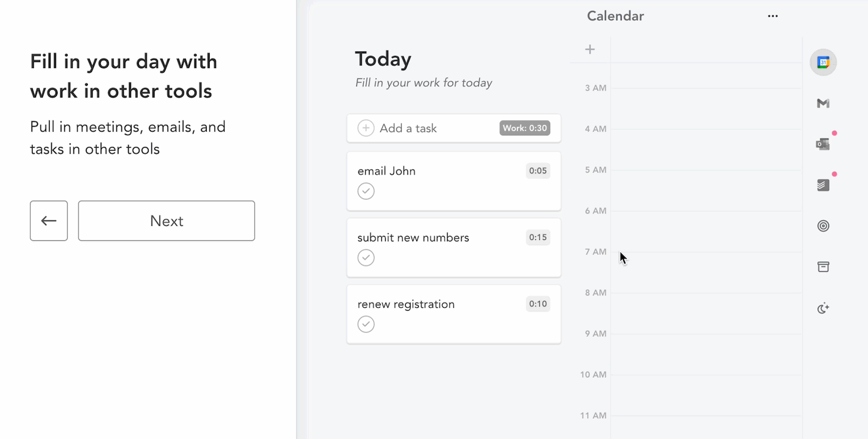
Task: Select the Today heading
Action: (383, 59)
